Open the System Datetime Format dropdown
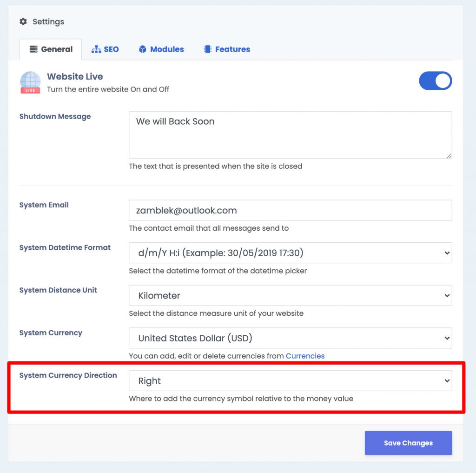 [290, 253]
